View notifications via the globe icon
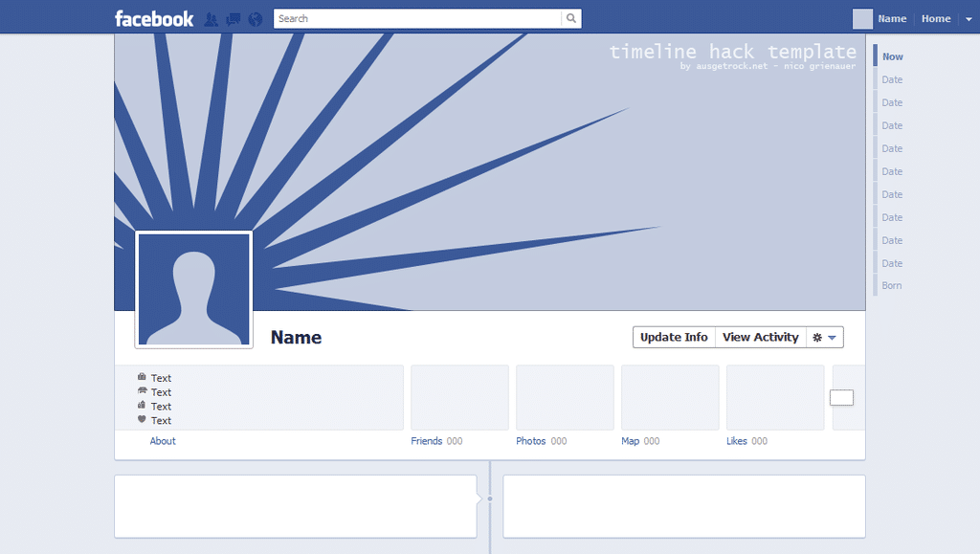This screenshot has height=554, width=980. coord(254,18)
